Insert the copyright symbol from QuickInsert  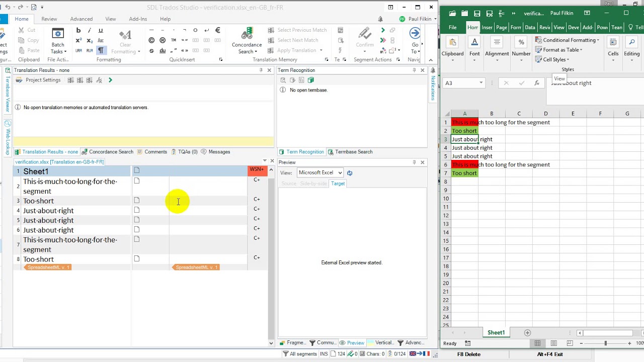tap(151, 40)
